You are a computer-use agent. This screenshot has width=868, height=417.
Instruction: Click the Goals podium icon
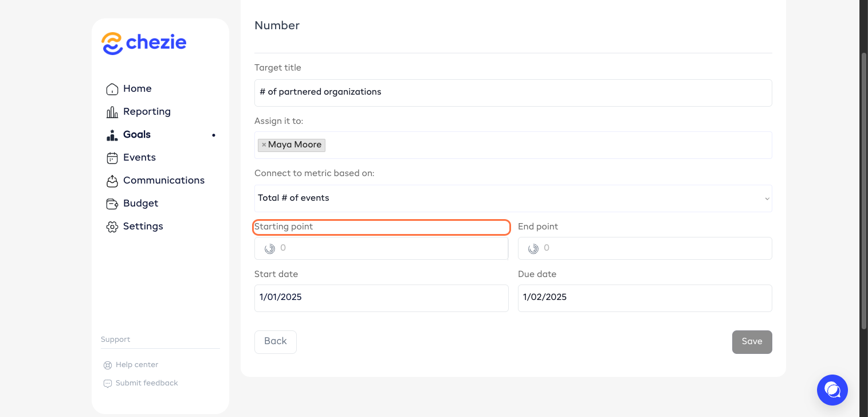coord(112,135)
